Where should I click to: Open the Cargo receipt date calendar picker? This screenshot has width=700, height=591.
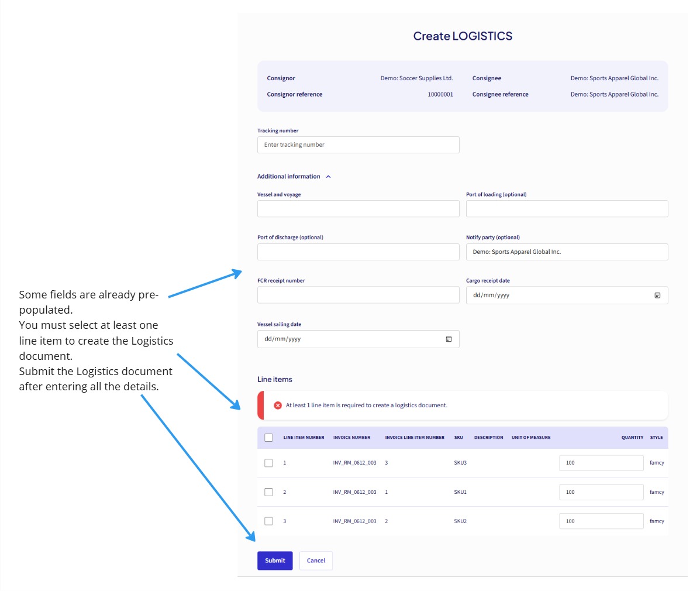tap(658, 295)
